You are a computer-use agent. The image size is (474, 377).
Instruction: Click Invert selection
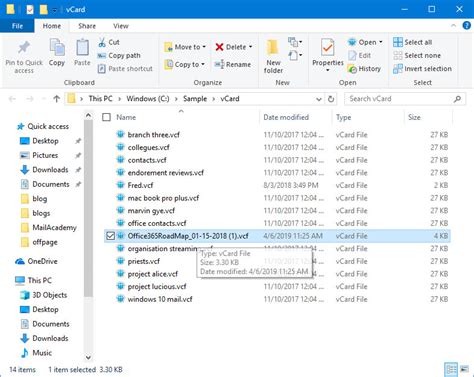pyautogui.click(x=422, y=69)
